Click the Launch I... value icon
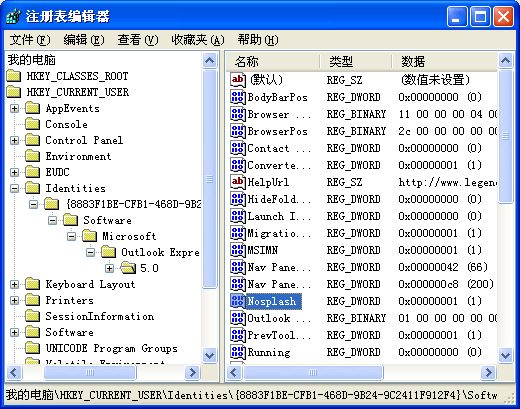The height and width of the screenshot is (409, 520). (x=238, y=216)
